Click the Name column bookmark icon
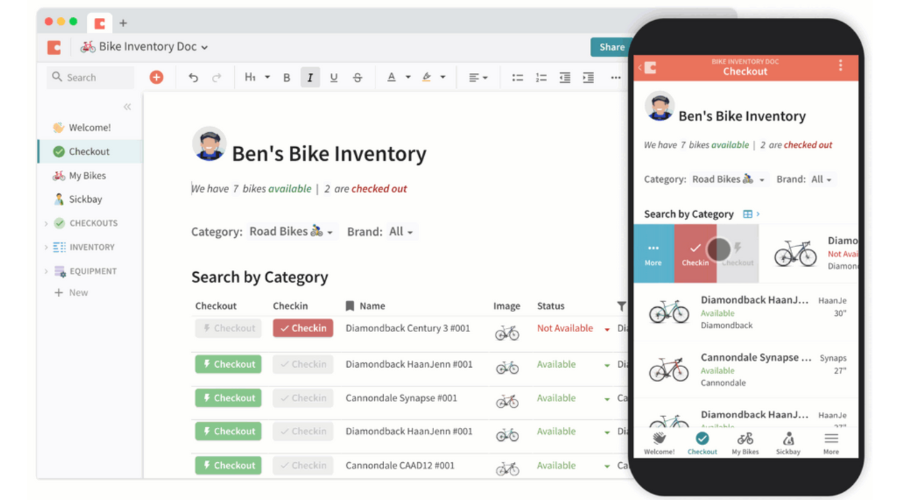This screenshot has width=900, height=500. point(350,306)
